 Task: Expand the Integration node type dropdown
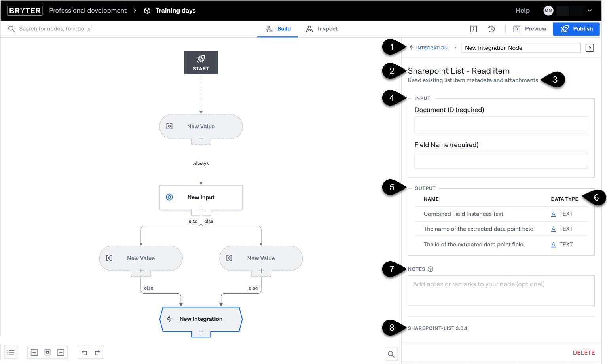(x=455, y=48)
